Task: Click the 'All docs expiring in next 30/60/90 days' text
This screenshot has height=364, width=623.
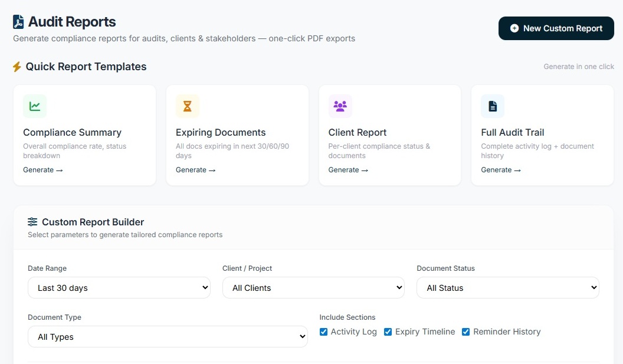Action: 232,151
